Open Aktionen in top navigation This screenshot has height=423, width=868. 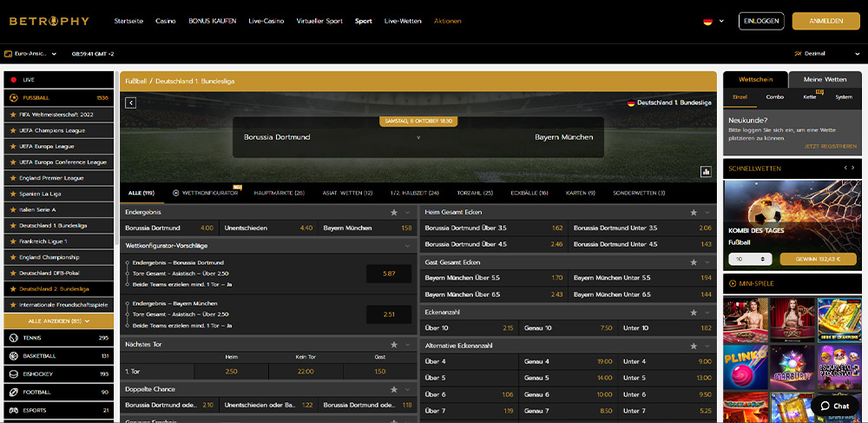(x=448, y=21)
